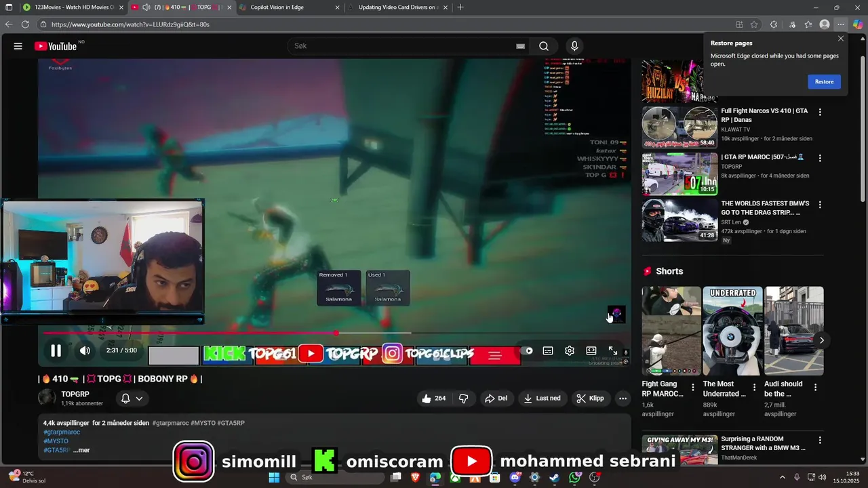Image resolution: width=868 pixels, height=488 pixels.
Task: Open the TOPGRP channel avatar
Action: pos(47,398)
